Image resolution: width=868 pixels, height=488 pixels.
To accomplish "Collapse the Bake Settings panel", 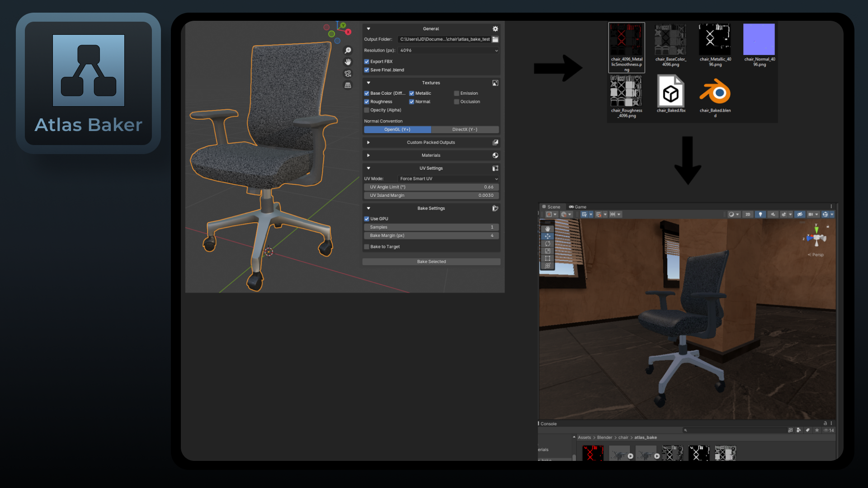I will (368, 208).
